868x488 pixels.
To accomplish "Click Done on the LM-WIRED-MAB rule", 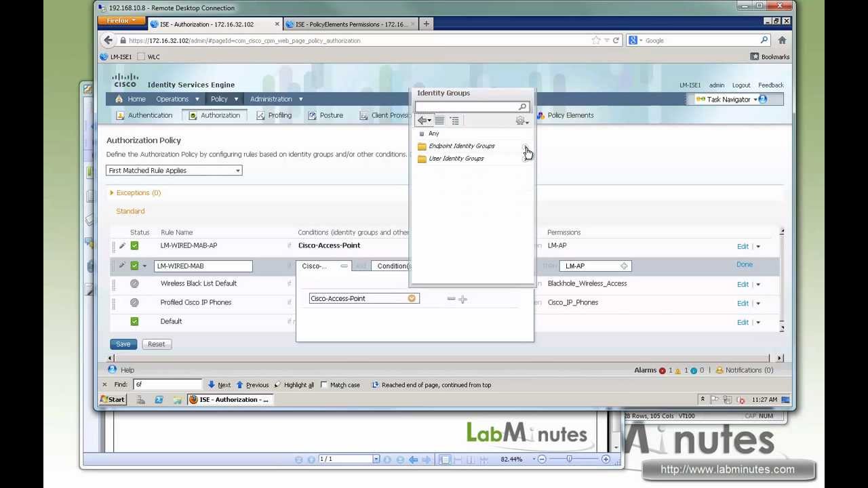I will 744,265.
